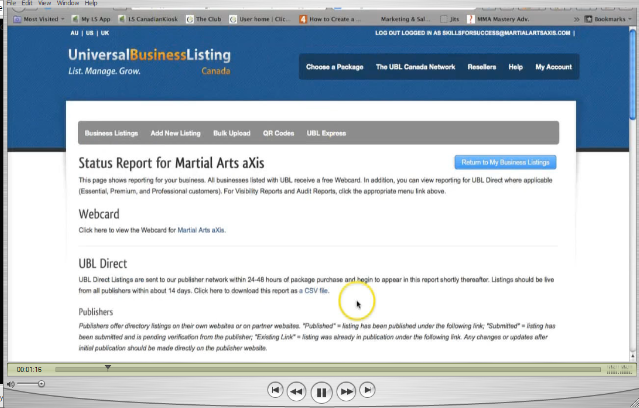Screen dimensions: 639x408
Task: Click the Status Report for Martial Arts aXis heading
Action: (x=171, y=163)
